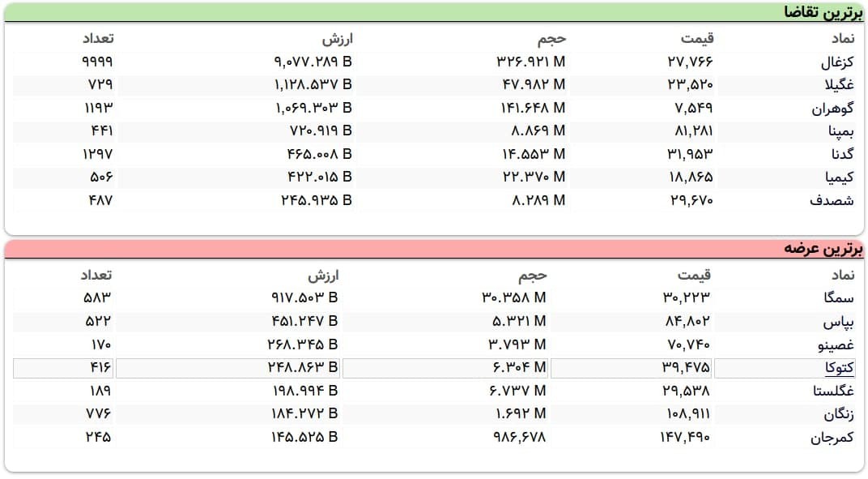Open the بمپنا symbol

click(840, 131)
